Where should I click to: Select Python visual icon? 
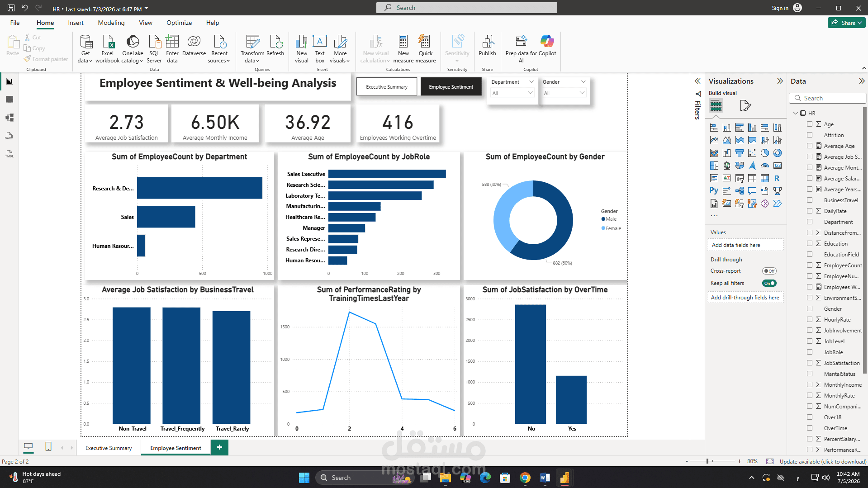[x=714, y=191]
